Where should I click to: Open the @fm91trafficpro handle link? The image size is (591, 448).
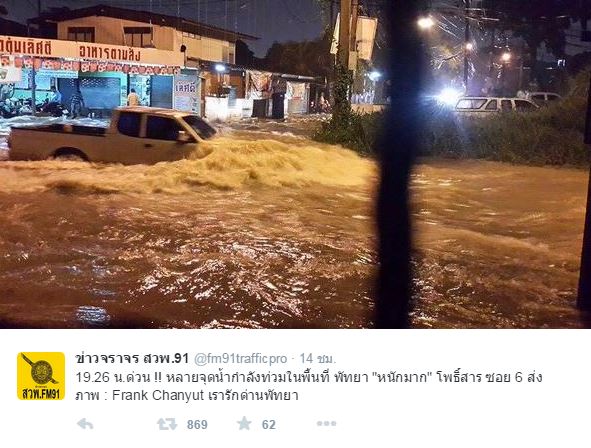240,359
